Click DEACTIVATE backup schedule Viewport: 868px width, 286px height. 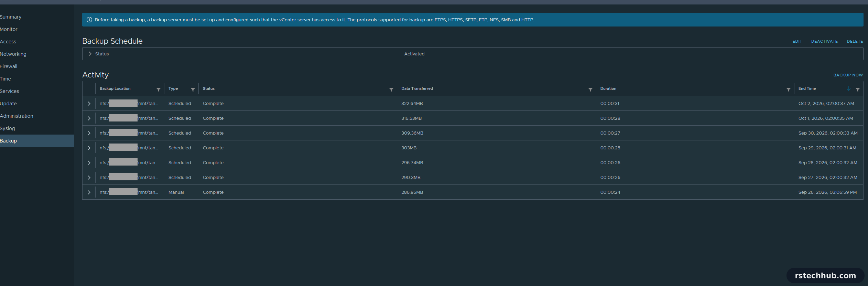[x=824, y=41]
